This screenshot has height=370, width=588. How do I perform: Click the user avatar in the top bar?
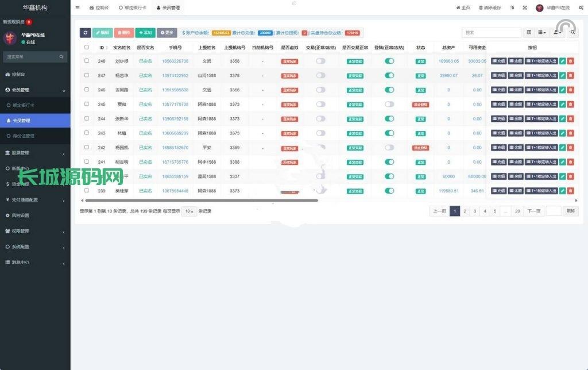click(x=539, y=7)
